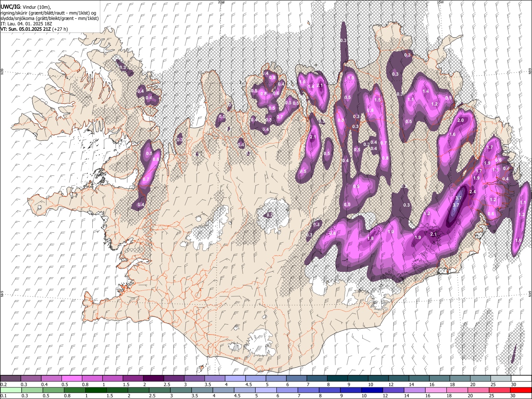Click the 'VT: Sun. 05.01.2025 21Z (+27 h)' line
This screenshot has width=532, height=399.
coord(34,29)
